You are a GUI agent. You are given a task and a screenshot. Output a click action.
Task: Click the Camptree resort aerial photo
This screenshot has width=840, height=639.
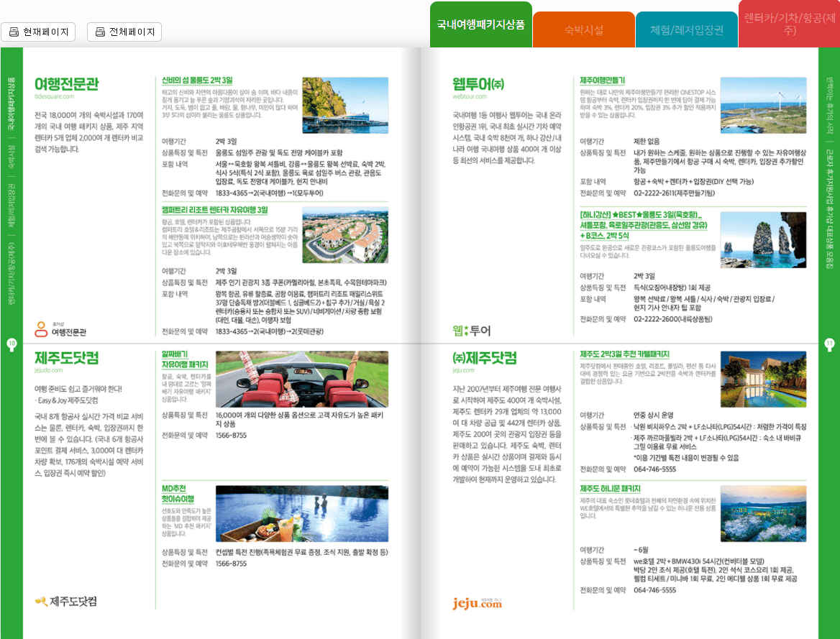click(345, 235)
